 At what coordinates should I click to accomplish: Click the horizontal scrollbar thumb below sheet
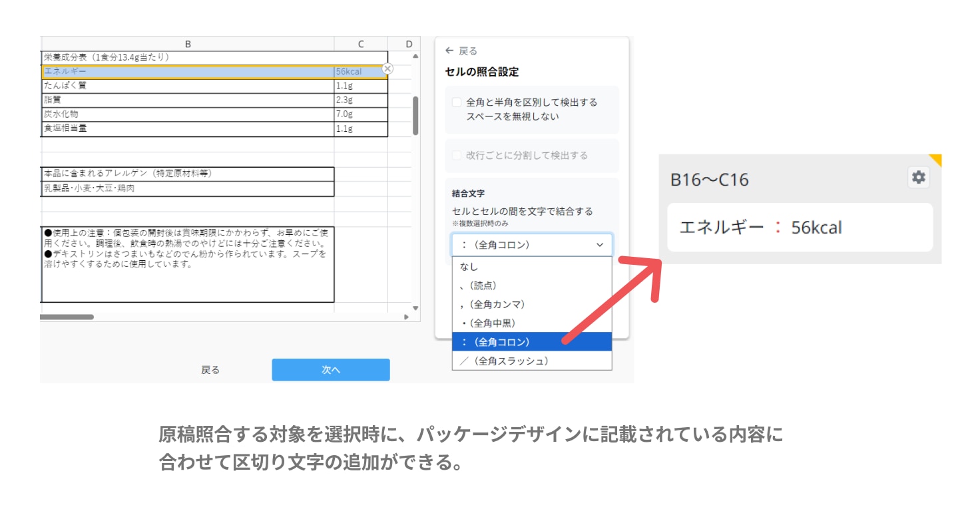pos(67,317)
